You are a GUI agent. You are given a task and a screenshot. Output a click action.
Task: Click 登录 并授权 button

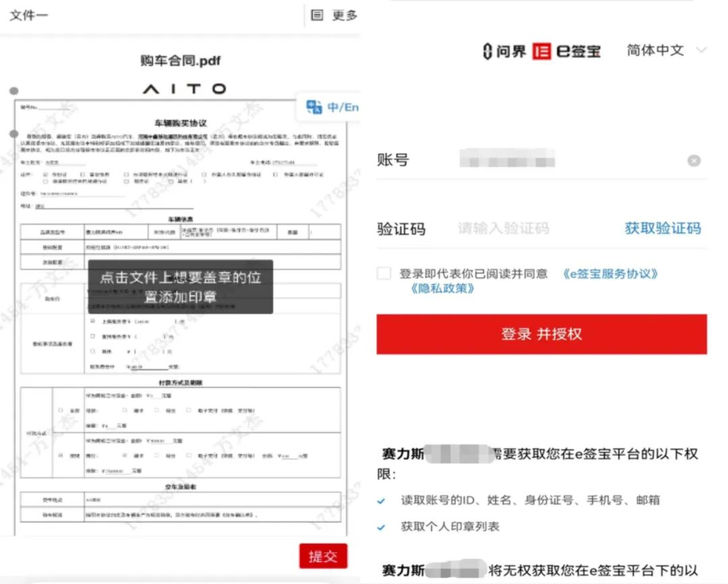(541, 334)
